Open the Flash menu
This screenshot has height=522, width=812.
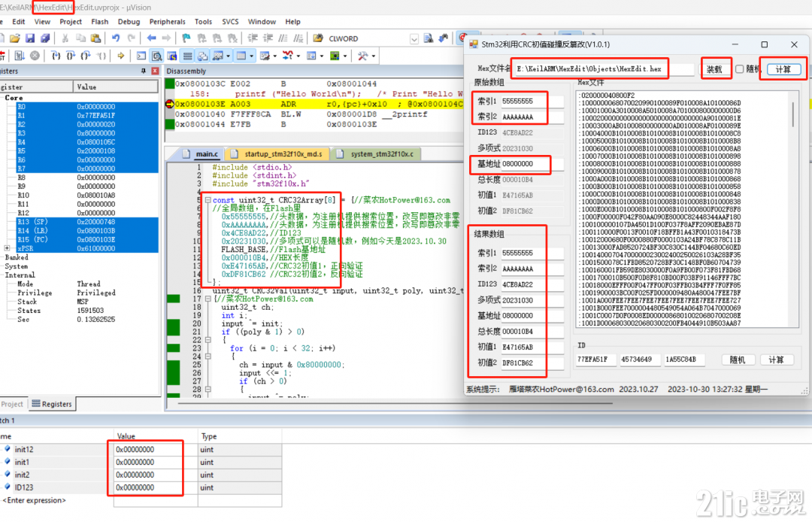click(x=99, y=22)
